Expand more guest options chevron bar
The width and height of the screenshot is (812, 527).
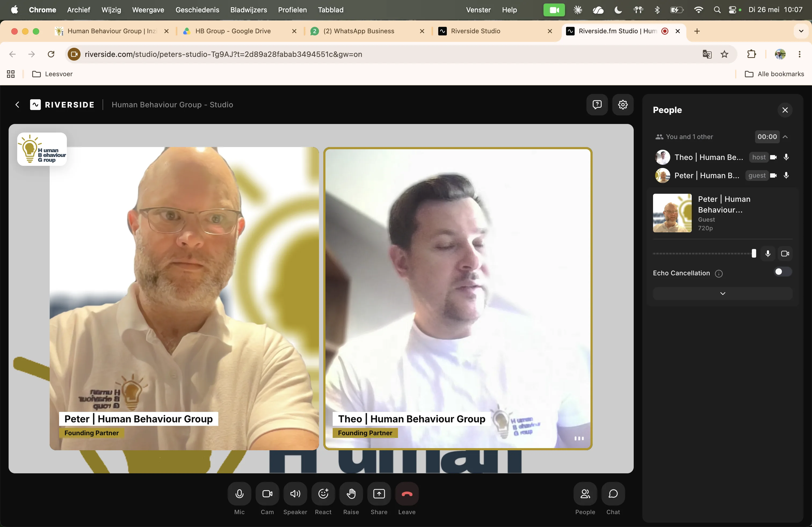point(723,294)
